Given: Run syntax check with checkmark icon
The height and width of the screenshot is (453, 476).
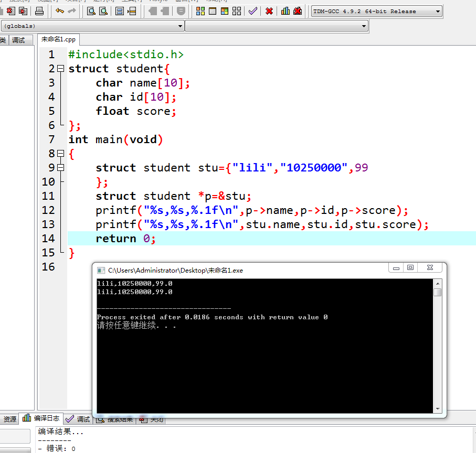Looking at the screenshot, I should tap(252, 11).
